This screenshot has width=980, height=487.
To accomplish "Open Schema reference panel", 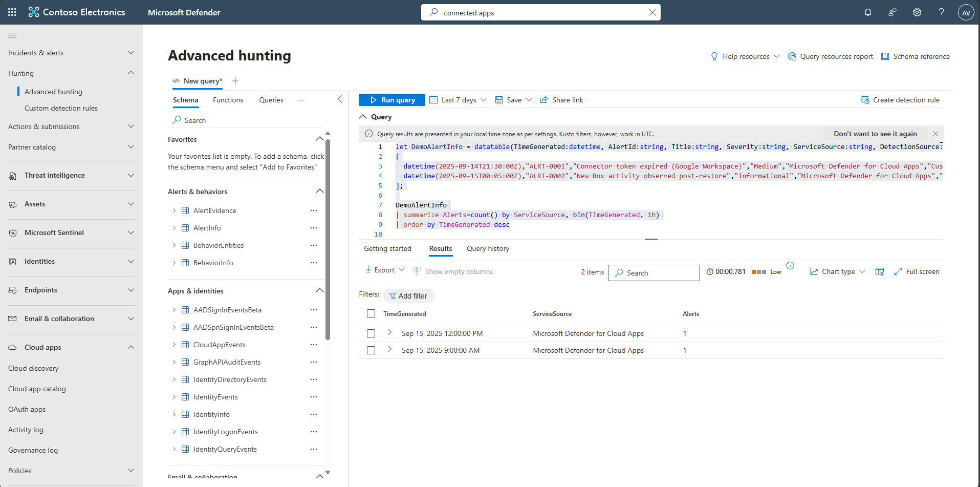I will [x=916, y=56].
